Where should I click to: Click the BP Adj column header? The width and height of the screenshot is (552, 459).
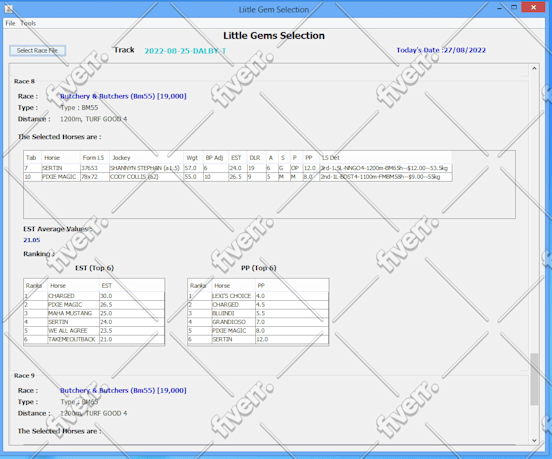click(215, 158)
